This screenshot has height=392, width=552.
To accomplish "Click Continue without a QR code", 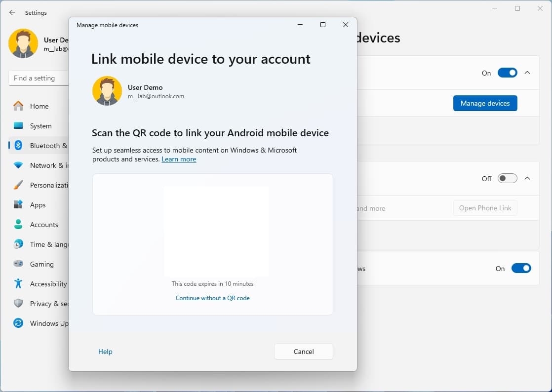I will point(213,298).
